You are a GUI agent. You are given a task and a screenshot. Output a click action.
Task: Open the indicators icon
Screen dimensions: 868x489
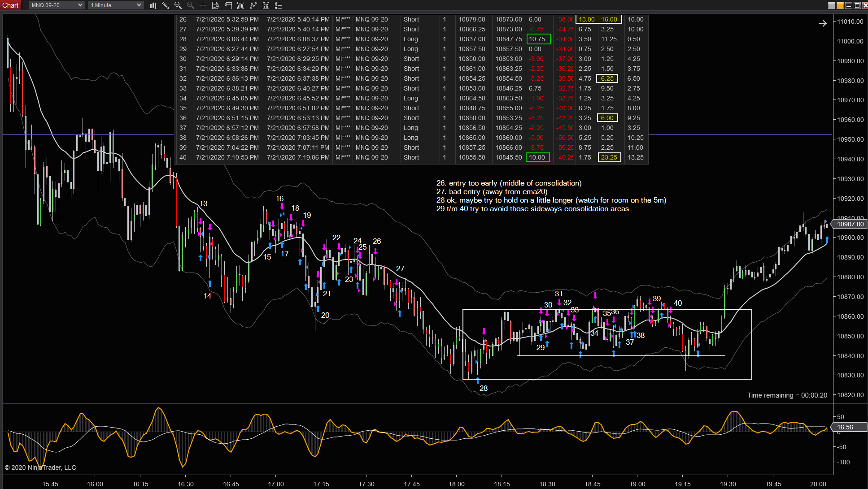[253, 5]
